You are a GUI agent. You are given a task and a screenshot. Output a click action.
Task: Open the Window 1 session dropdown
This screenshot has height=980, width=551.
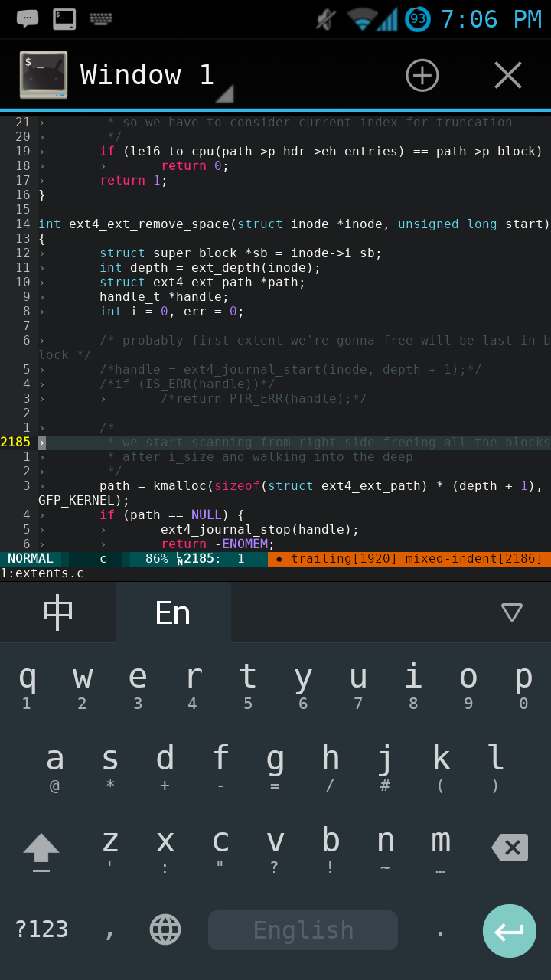[x=147, y=75]
